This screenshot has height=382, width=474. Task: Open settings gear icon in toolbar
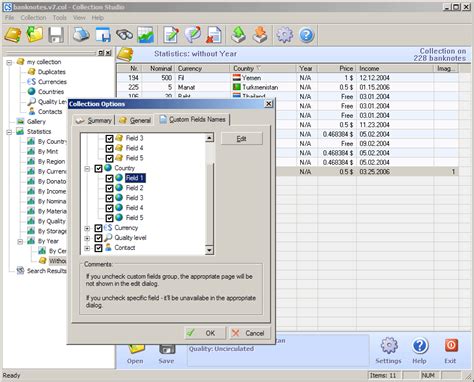[x=284, y=35]
